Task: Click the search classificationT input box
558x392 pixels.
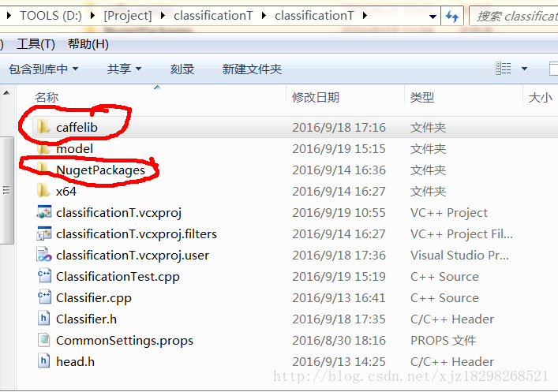Action: coord(514,16)
